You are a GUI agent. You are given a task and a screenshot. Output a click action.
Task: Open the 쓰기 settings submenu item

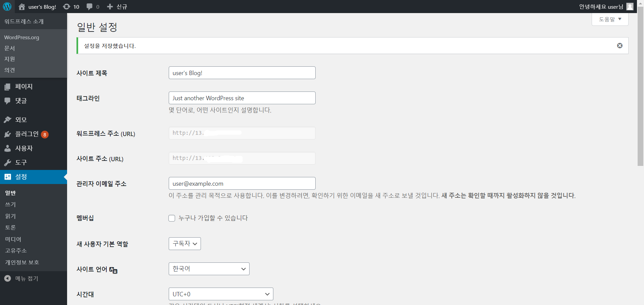coord(10,204)
